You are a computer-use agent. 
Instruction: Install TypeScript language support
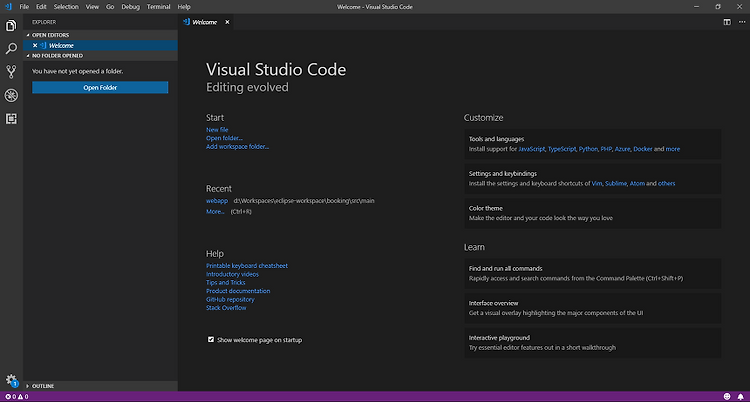(562, 149)
